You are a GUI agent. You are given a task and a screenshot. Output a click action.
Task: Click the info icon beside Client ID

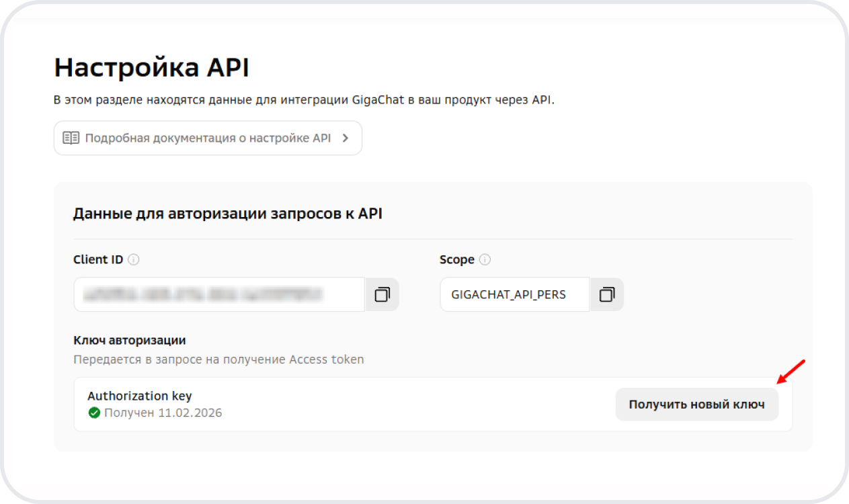[134, 259]
